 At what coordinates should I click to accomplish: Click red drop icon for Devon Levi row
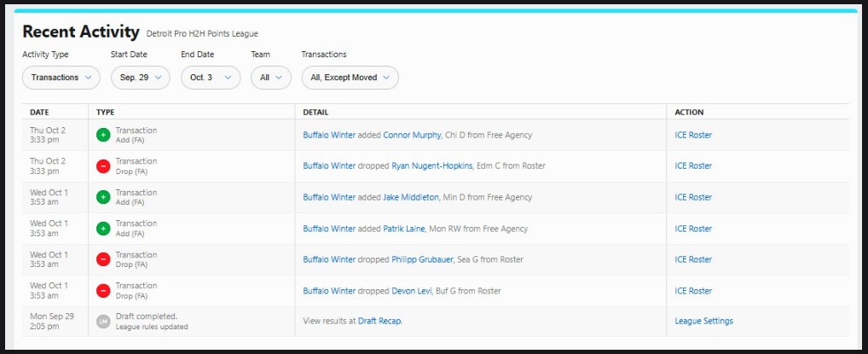pos(103,291)
